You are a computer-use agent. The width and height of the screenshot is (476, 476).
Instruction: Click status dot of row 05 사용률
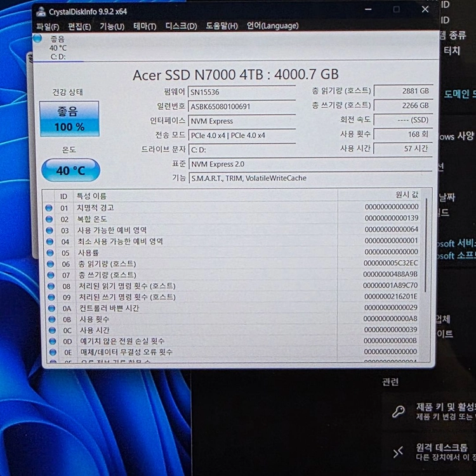click(50, 253)
